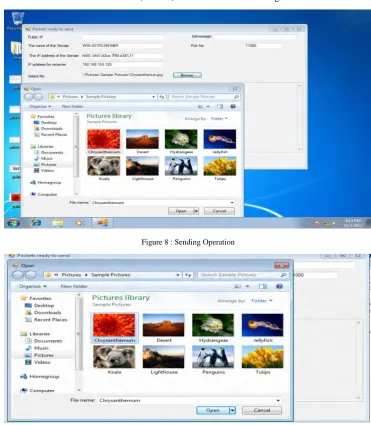Select Homegroup in the Figure 8 dialog's navigation pane
The image size is (371, 425).
(46, 182)
